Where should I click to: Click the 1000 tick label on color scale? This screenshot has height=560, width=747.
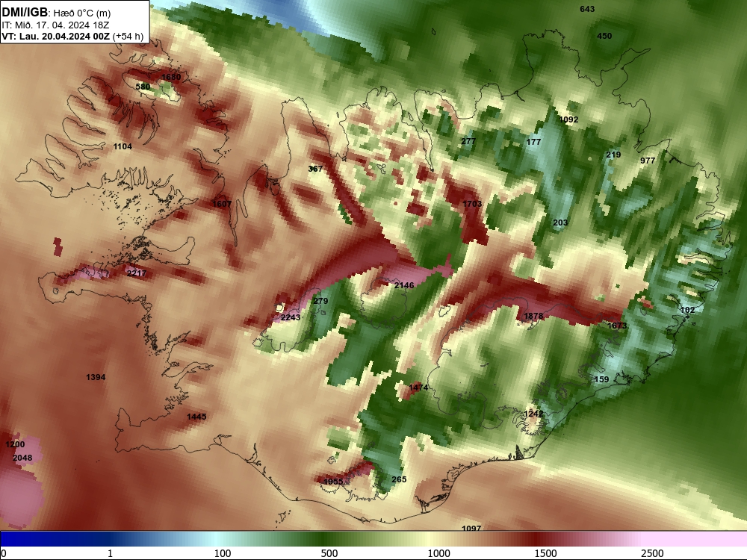click(438, 553)
